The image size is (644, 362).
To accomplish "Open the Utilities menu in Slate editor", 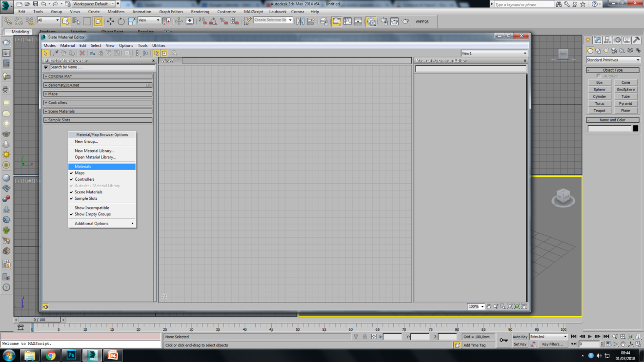I will [159, 46].
